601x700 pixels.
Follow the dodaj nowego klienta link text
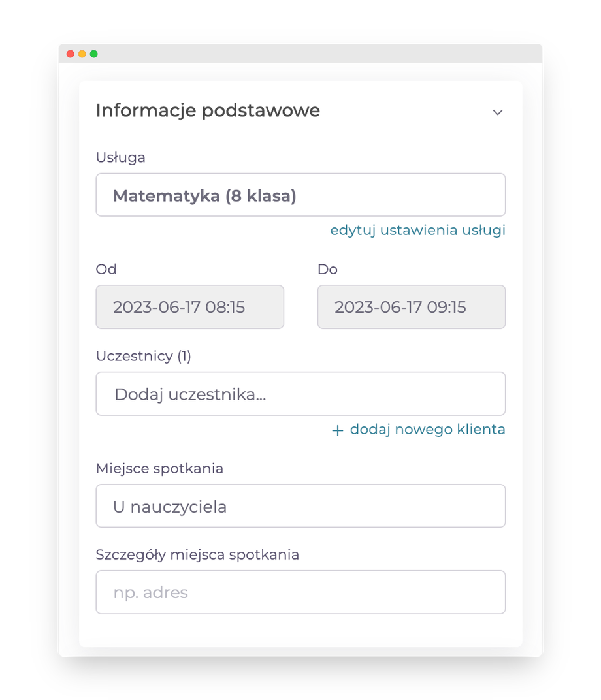tap(427, 430)
